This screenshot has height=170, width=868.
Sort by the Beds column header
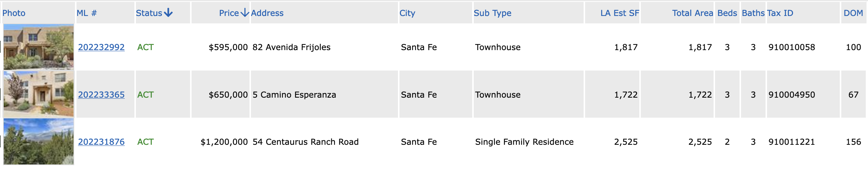pyautogui.click(x=727, y=13)
